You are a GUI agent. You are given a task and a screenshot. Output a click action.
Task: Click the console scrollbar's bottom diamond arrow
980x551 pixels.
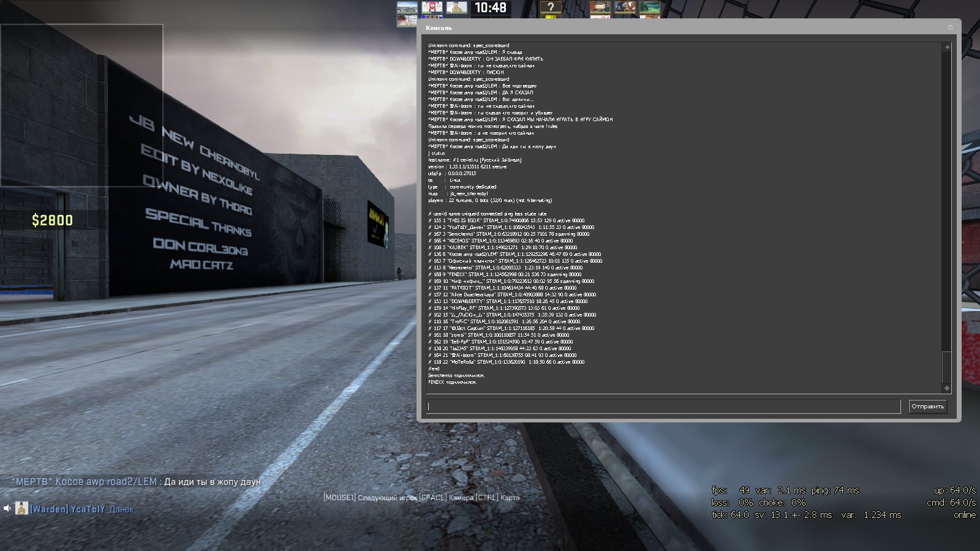(x=947, y=388)
